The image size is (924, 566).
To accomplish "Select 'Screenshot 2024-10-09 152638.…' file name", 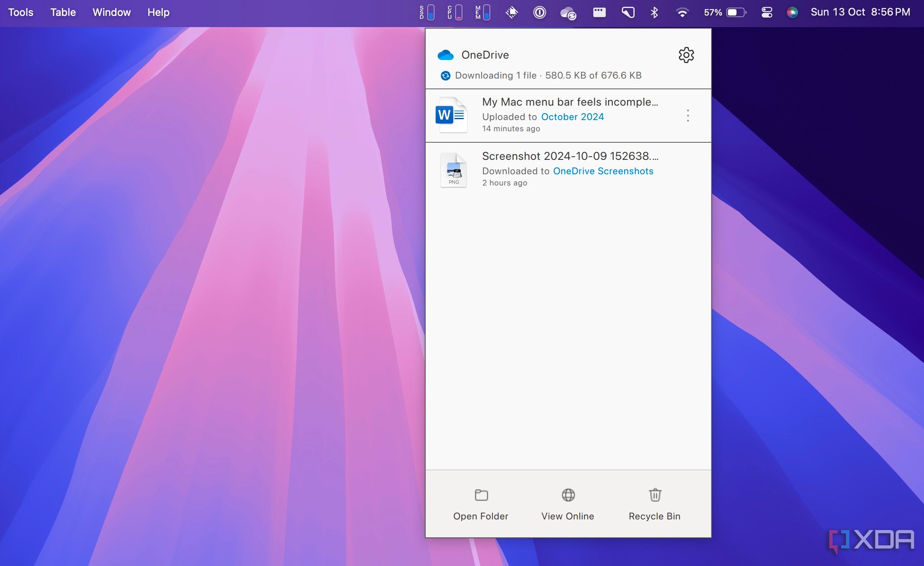I will coord(570,156).
